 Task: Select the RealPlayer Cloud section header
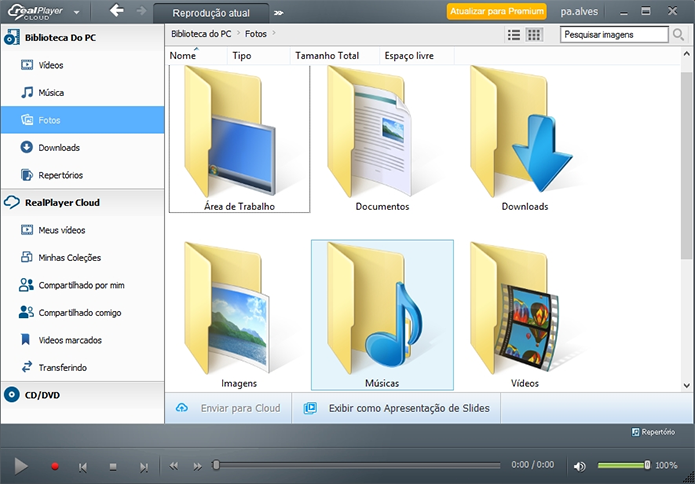(82, 203)
